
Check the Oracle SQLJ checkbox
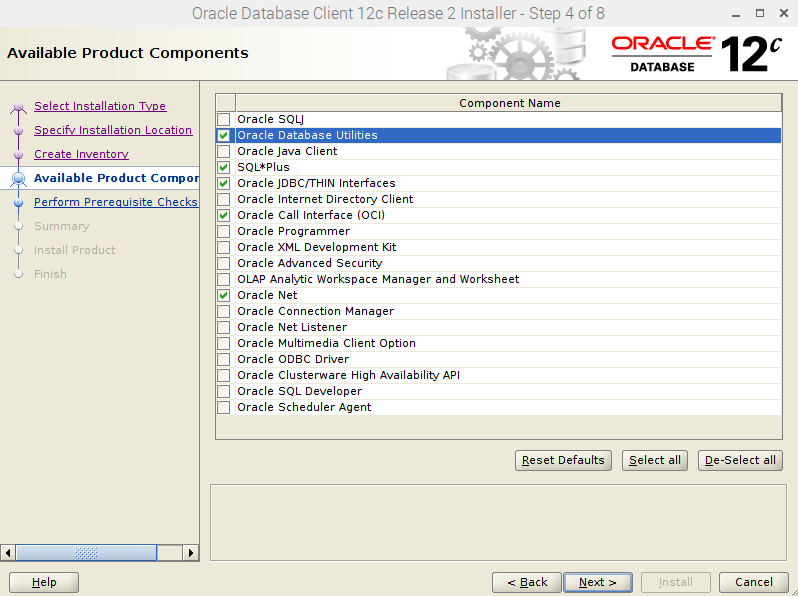[x=223, y=120]
